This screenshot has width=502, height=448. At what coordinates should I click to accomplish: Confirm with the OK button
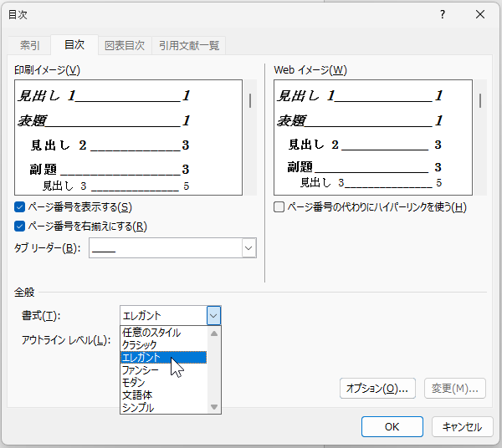(392, 426)
